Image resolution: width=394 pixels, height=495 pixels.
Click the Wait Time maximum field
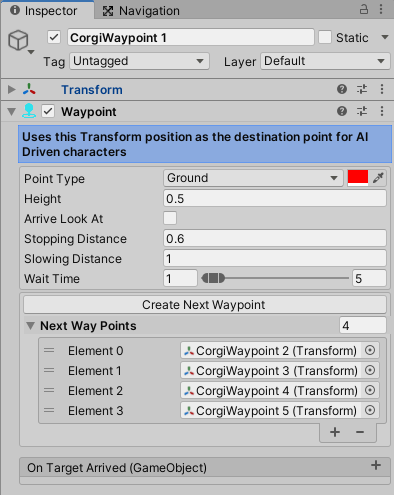click(369, 278)
